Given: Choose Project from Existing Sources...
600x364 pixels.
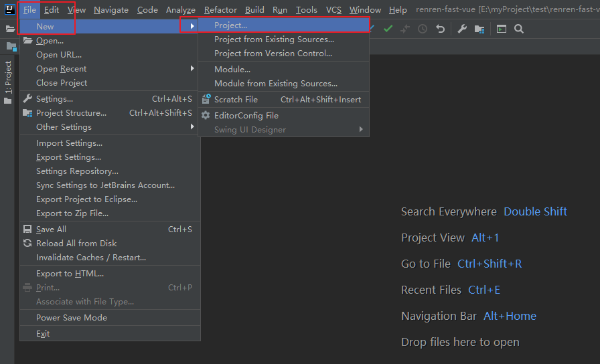Looking at the screenshot, I should pyautogui.click(x=283, y=39).
